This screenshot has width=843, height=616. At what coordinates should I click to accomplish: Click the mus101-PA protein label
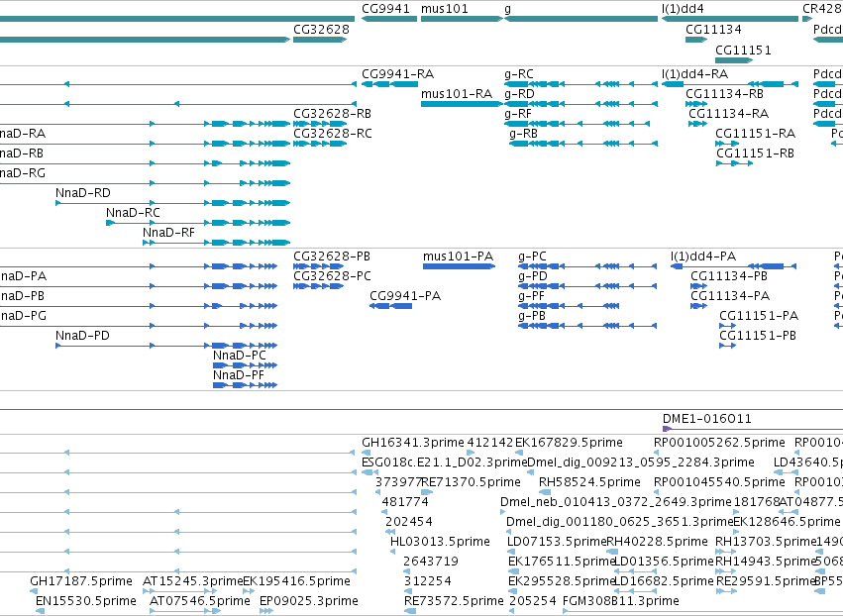pos(458,256)
